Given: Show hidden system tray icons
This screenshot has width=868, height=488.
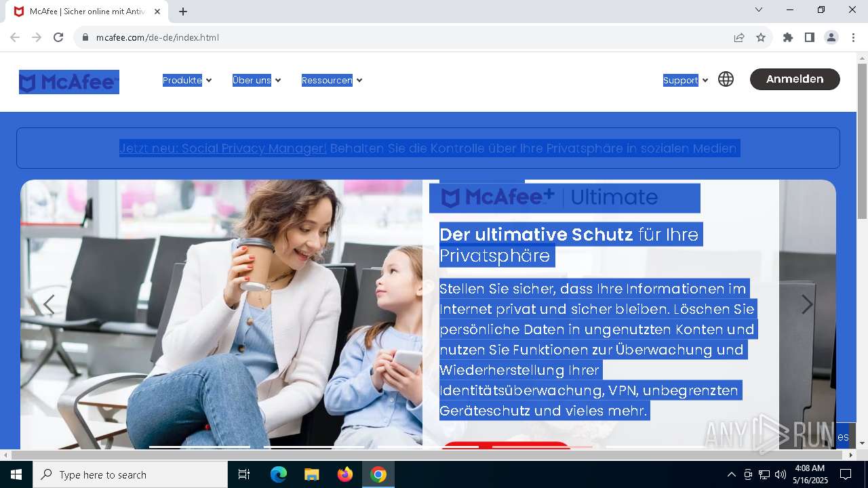Looking at the screenshot, I should click(731, 474).
